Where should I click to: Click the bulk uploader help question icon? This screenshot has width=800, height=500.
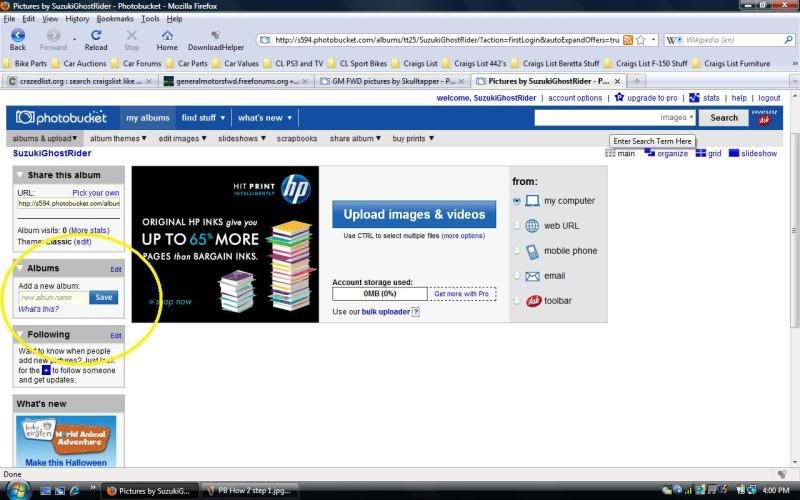(x=416, y=312)
